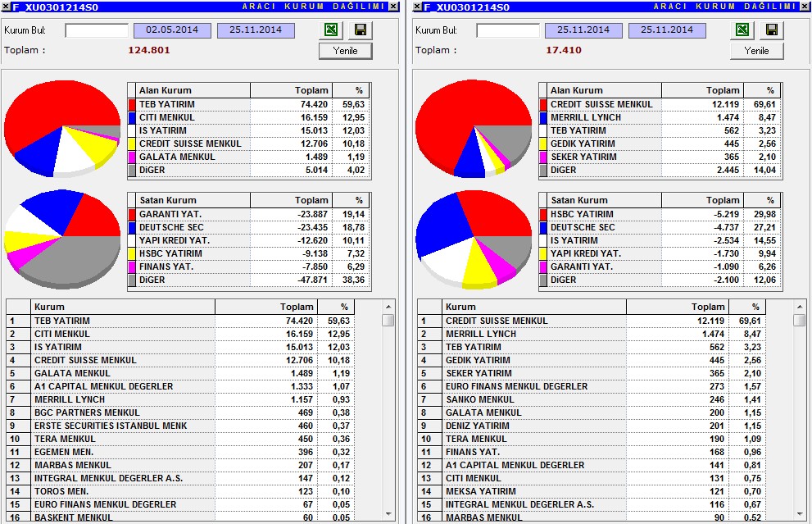812x524 pixels.
Task: Save left panel with floppy disk icon
Action: [x=361, y=30]
